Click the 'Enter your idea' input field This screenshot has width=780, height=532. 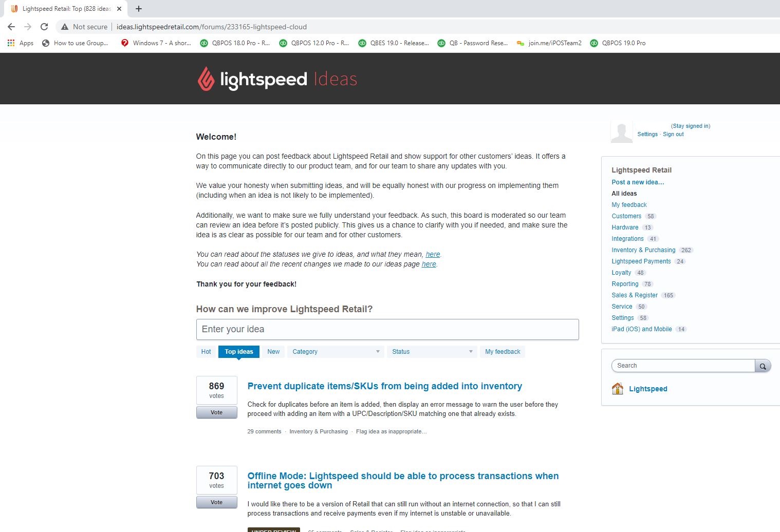tap(387, 329)
